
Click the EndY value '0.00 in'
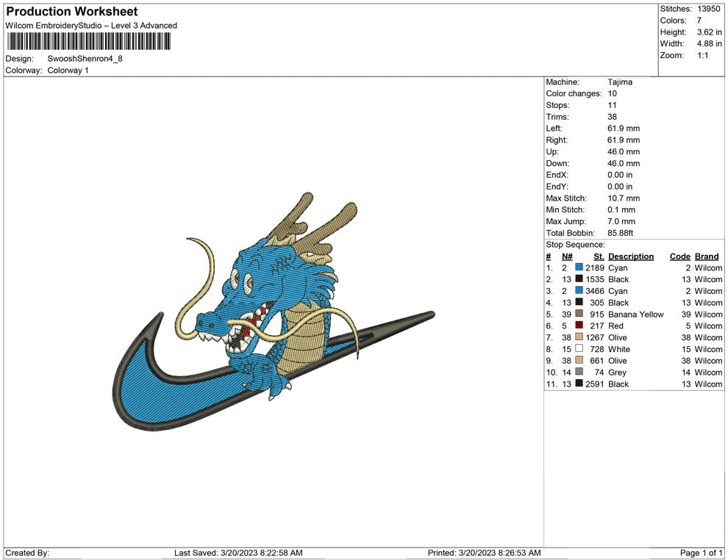(620, 187)
